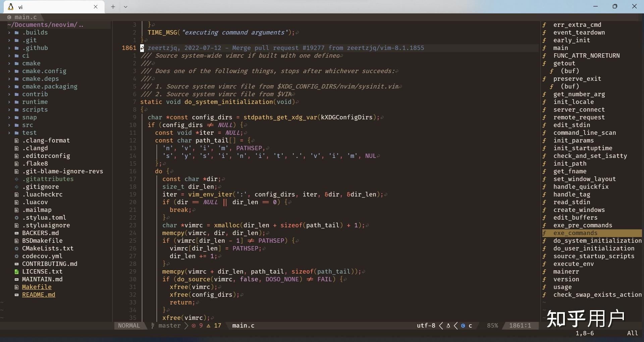Screen dimensions: 644x342
Task: Click the git branch icon showing master
Action: [153, 326]
